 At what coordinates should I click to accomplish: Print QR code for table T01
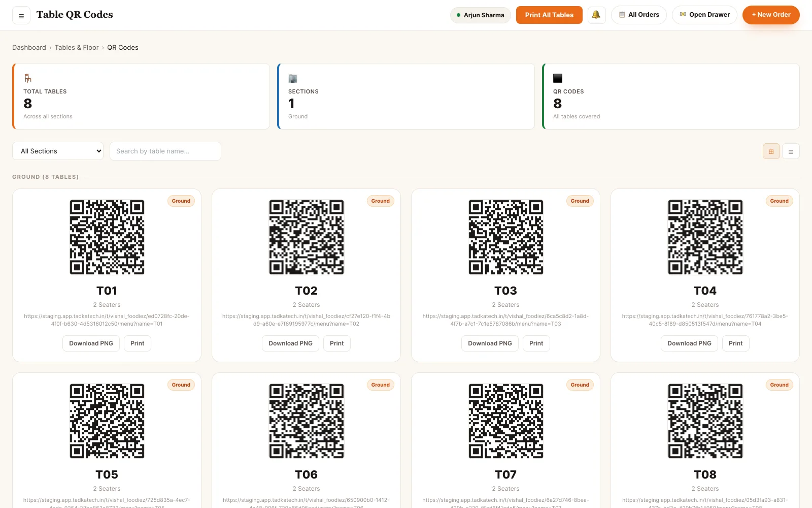pos(138,343)
